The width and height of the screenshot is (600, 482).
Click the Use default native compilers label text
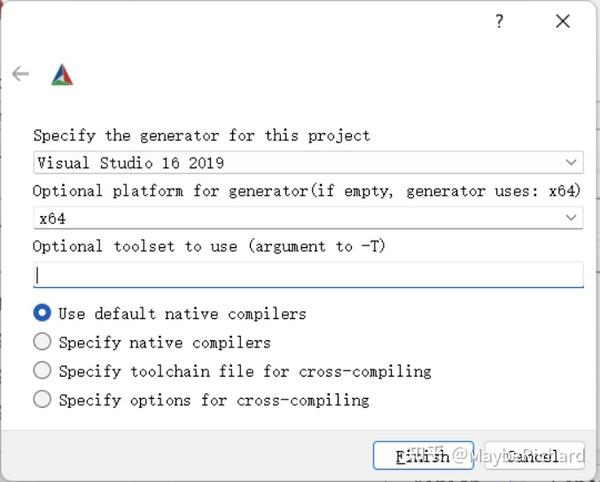[183, 314]
